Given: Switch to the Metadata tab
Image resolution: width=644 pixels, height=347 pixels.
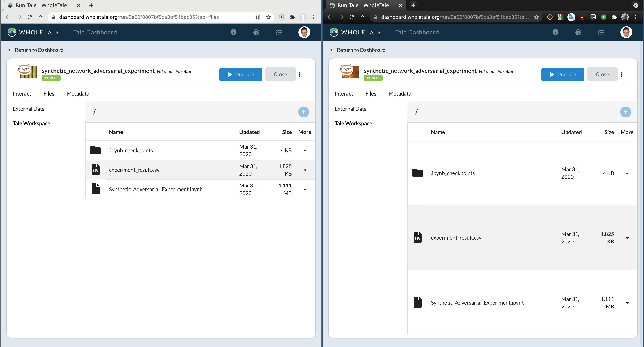Looking at the screenshot, I should coord(78,93).
